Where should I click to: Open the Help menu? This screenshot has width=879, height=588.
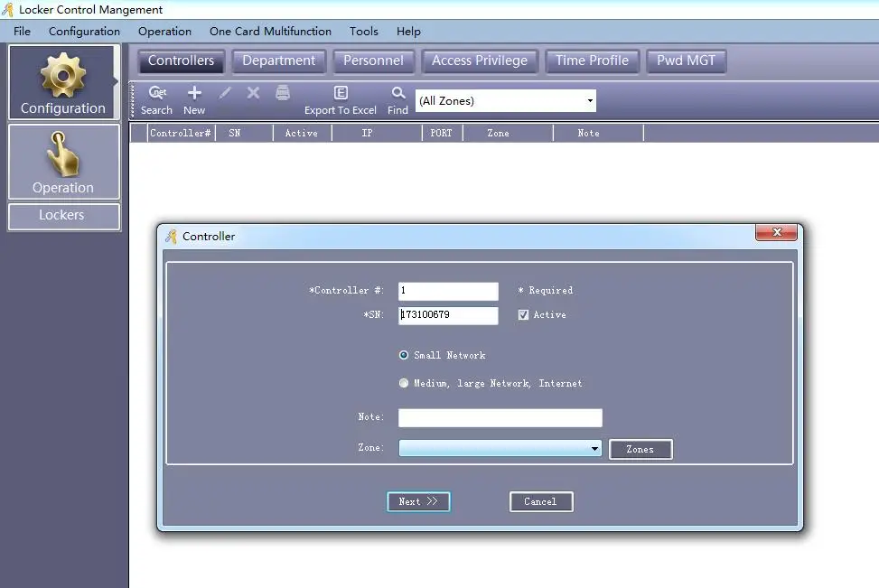[x=408, y=32]
